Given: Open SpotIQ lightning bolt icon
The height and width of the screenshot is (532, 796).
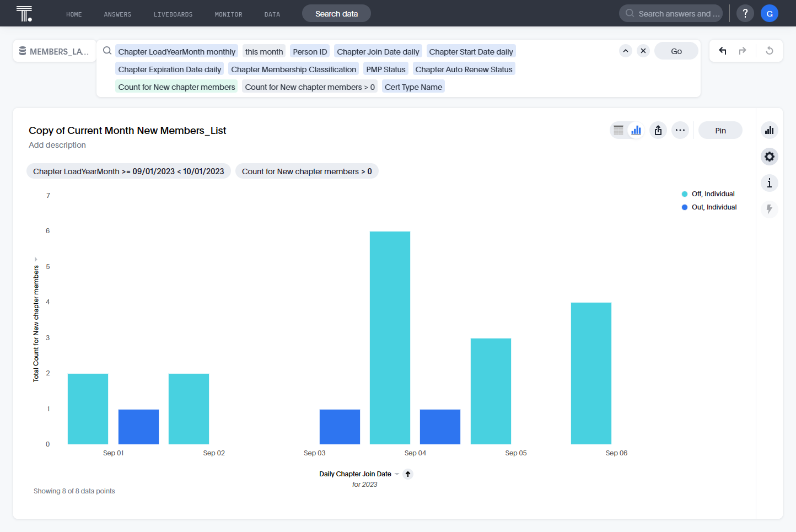Looking at the screenshot, I should tap(770, 209).
